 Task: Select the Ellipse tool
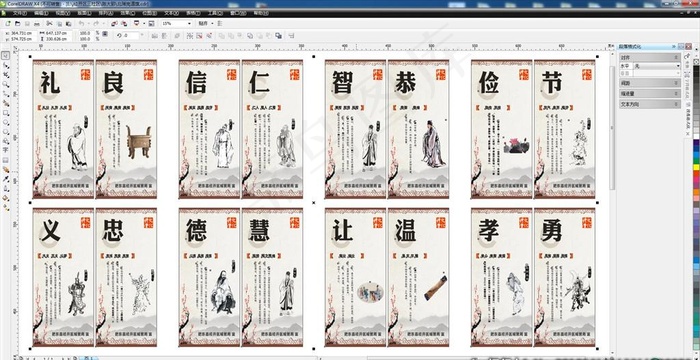[x=6, y=122]
